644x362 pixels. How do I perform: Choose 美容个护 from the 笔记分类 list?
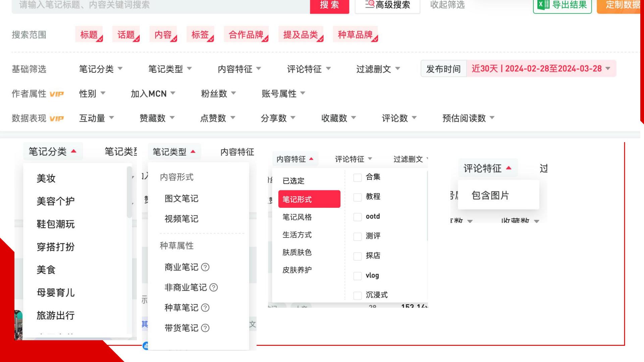pos(56,201)
